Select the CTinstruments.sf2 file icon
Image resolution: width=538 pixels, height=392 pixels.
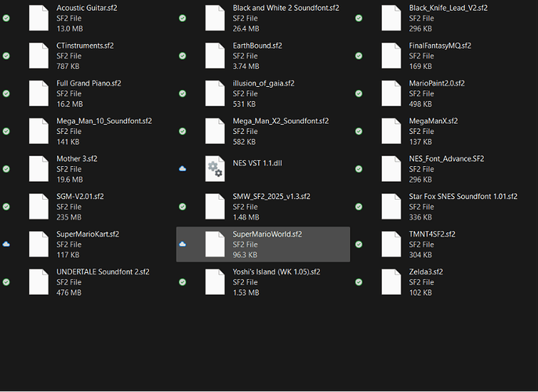(38, 56)
